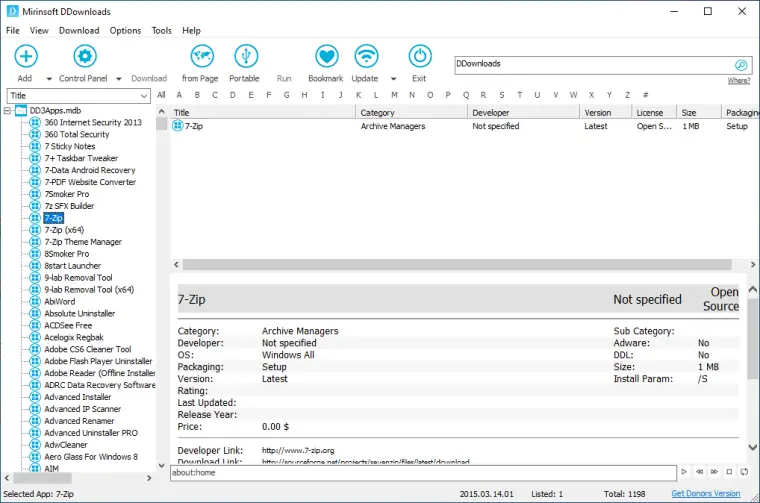The height and width of the screenshot is (503, 760).
Task: Collapse the DD3Apps.mdb tree node
Action: 7,111
